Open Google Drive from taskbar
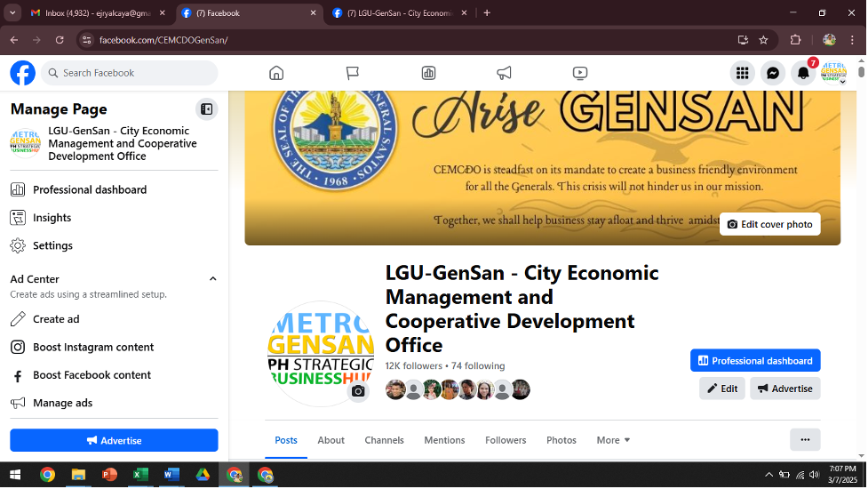Screen dimensions: 868x489 203,475
